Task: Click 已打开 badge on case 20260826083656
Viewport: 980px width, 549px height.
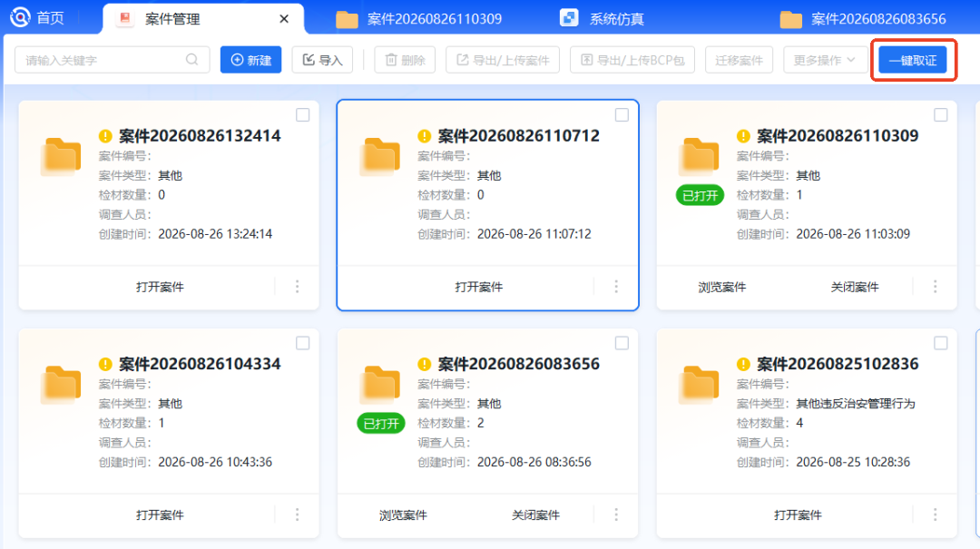Action: pos(381,424)
